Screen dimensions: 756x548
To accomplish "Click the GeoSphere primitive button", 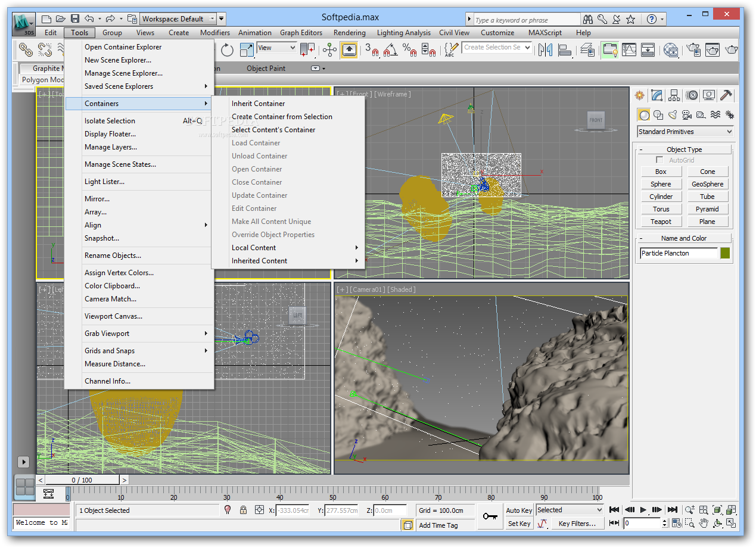I will [x=707, y=184].
